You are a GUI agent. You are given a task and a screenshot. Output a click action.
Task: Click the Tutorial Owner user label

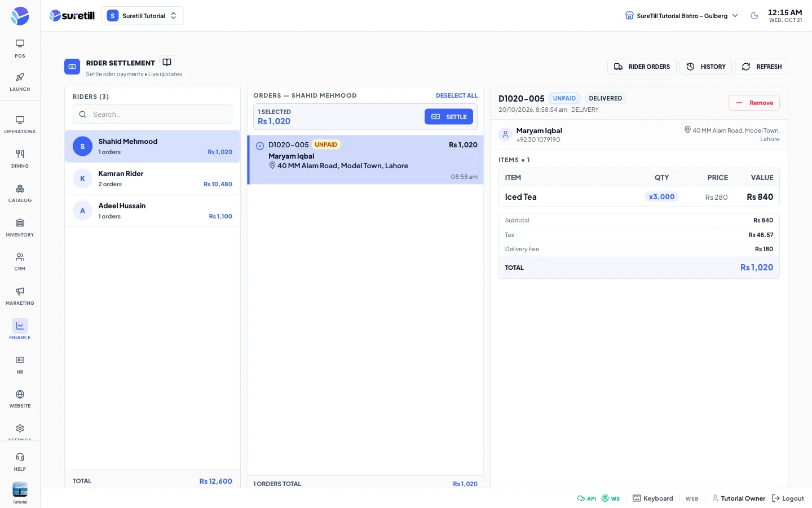[739, 498]
